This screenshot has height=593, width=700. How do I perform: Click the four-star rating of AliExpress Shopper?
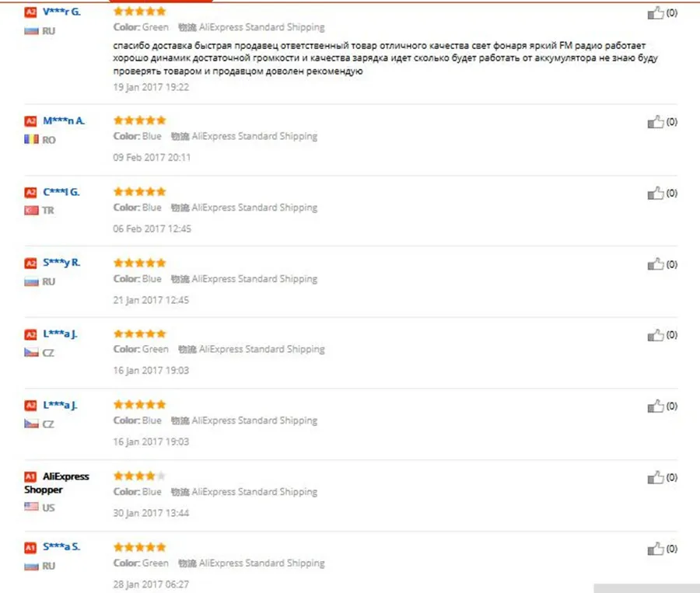(x=140, y=476)
